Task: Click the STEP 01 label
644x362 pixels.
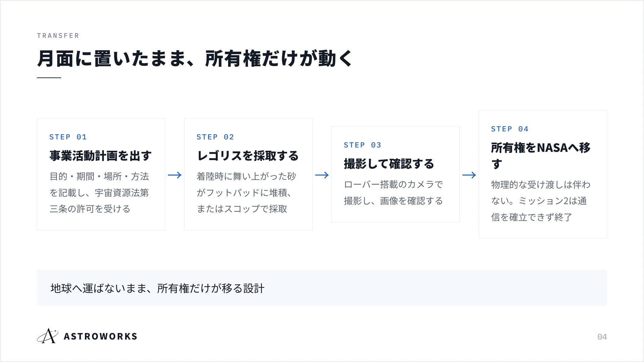Action: 68,137
